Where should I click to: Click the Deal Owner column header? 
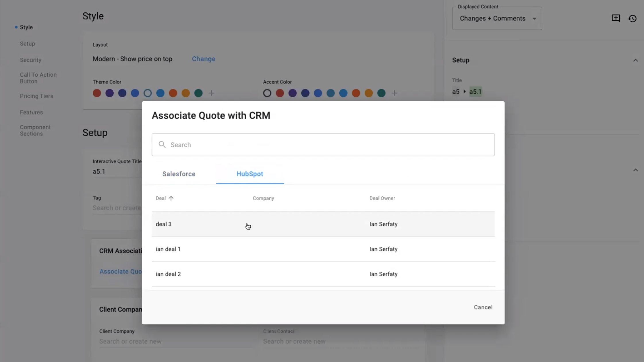click(382, 198)
